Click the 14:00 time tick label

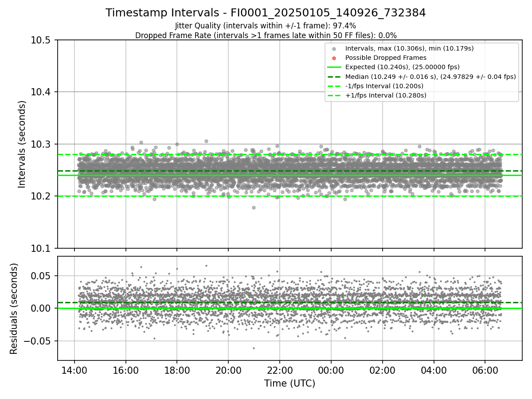pyautogui.click(x=74, y=370)
